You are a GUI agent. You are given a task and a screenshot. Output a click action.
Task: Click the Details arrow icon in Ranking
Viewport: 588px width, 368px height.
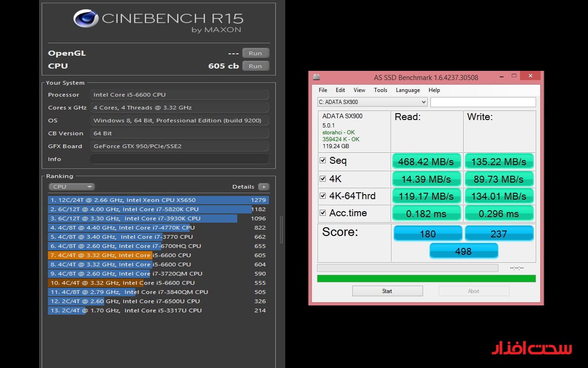pyautogui.click(x=264, y=187)
